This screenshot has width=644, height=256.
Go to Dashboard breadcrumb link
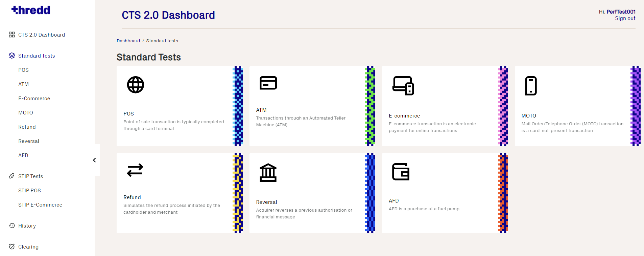[128, 41]
